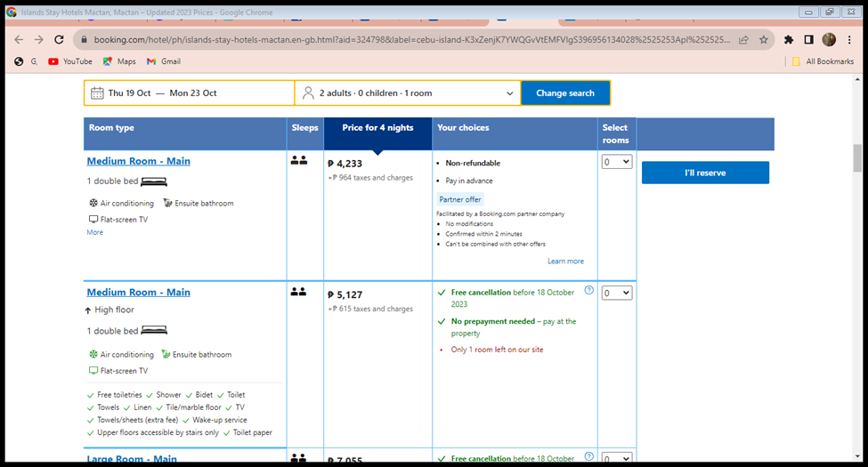The height and width of the screenshot is (467, 868).
Task: Click Flat-screen TV icon in second room
Action: coord(93,371)
